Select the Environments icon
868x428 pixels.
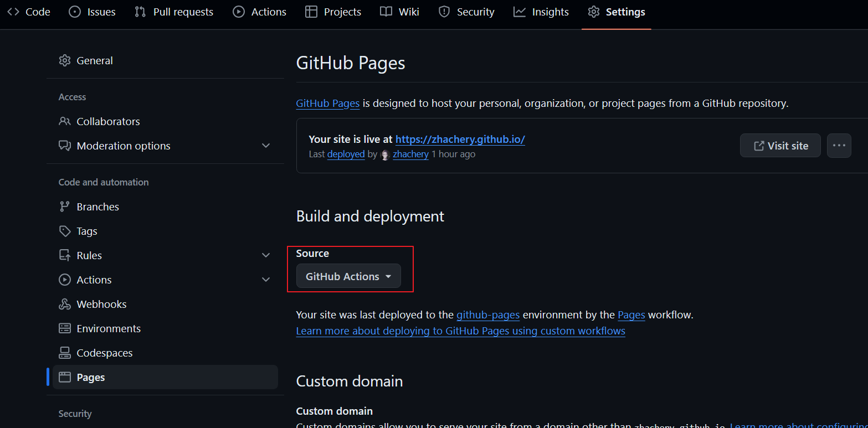(65, 328)
